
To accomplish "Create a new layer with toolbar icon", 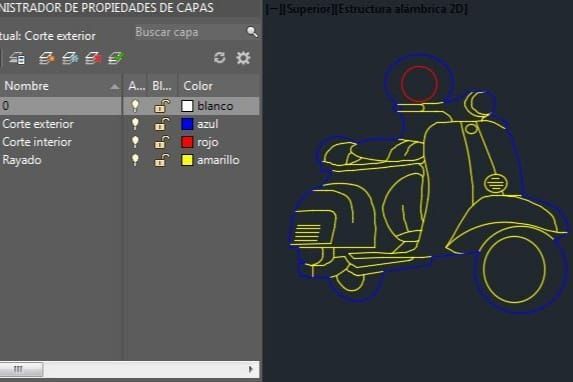I will click(47, 58).
